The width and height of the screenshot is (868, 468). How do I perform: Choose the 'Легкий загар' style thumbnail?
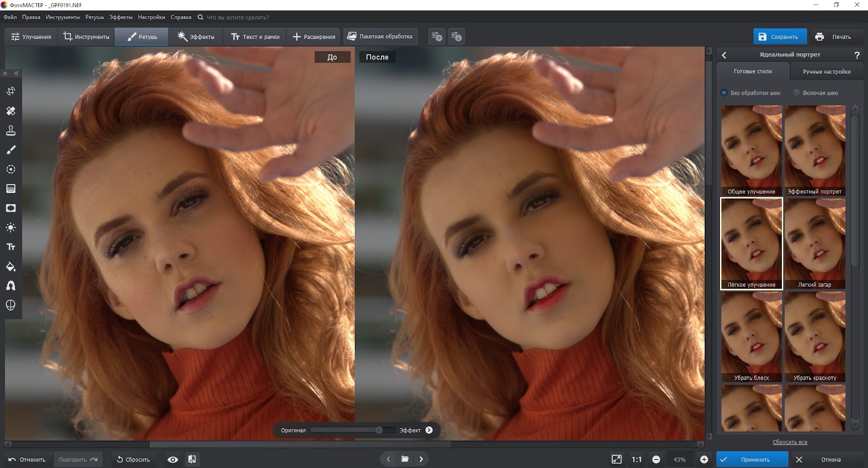point(814,243)
